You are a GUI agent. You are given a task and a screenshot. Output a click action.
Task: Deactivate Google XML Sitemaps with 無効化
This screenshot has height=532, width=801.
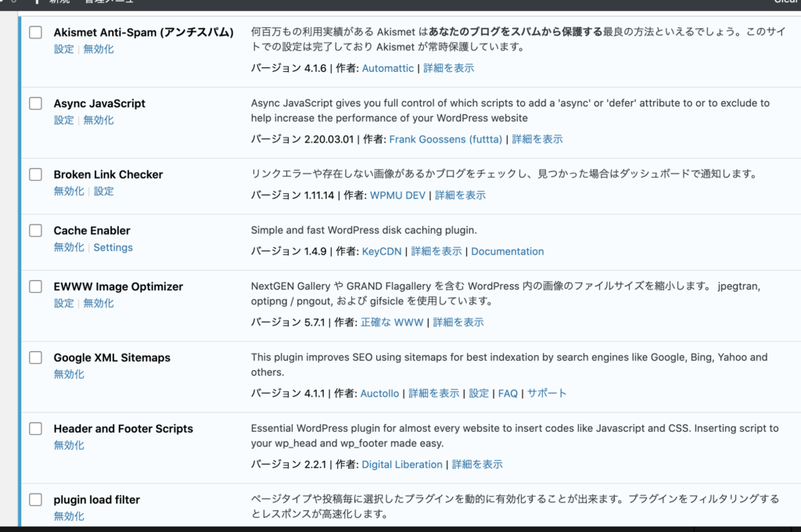click(69, 374)
